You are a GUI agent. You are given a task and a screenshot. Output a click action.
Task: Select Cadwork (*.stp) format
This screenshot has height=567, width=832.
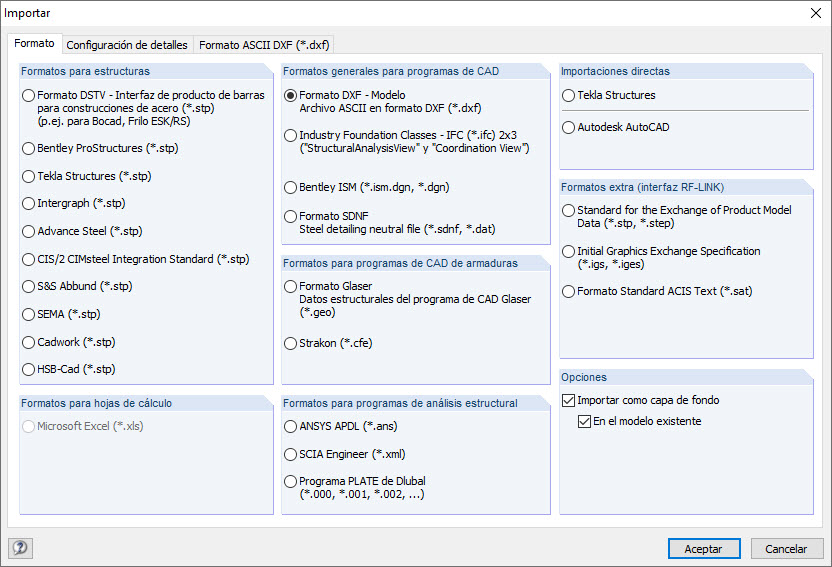29,342
